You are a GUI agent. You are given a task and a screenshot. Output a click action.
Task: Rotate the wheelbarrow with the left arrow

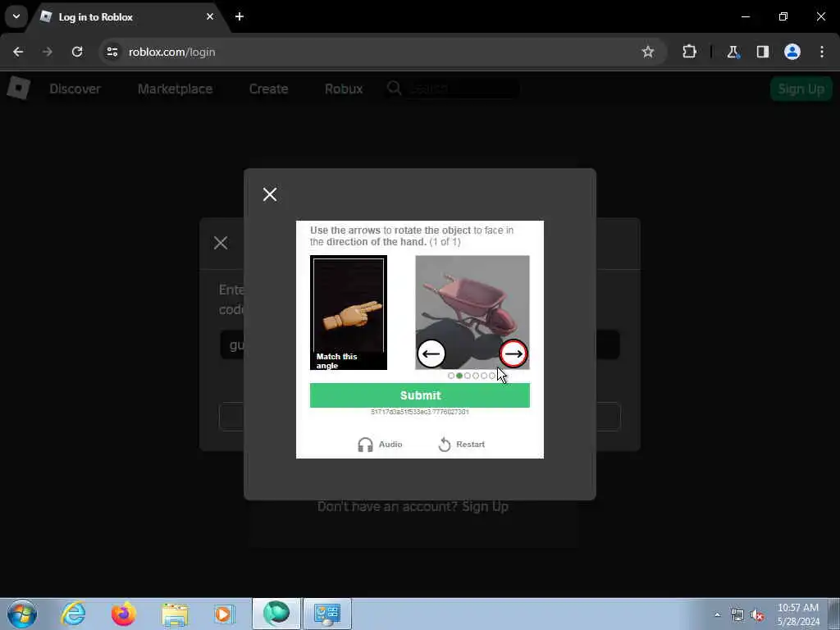click(x=431, y=354)
